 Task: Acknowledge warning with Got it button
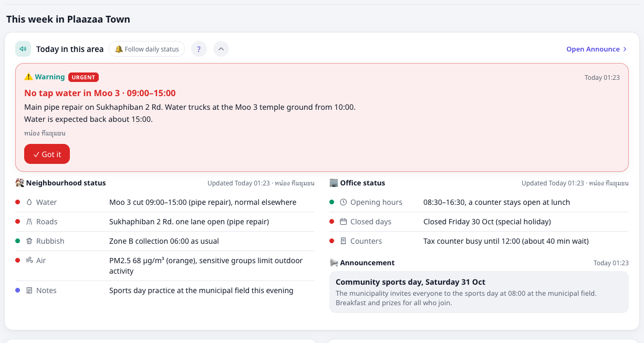click(x=47, y=154)
